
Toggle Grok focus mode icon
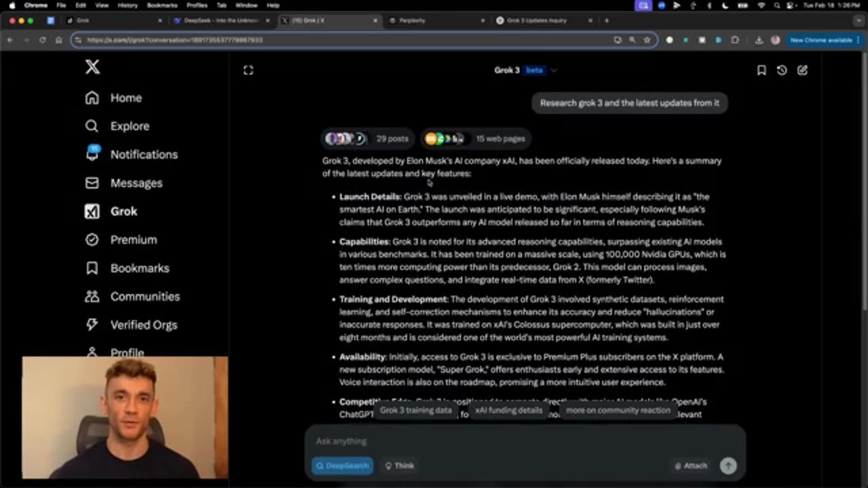(x=248, y=70)
